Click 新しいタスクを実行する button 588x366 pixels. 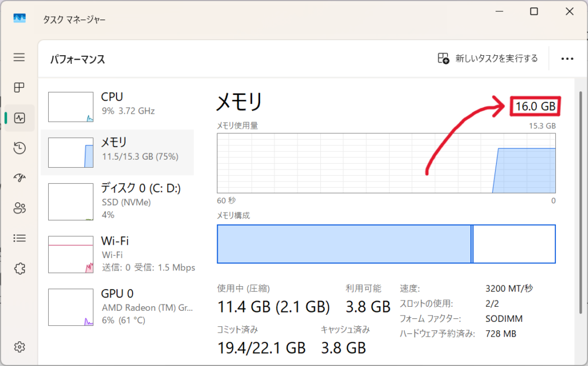(x=488, y=59)
